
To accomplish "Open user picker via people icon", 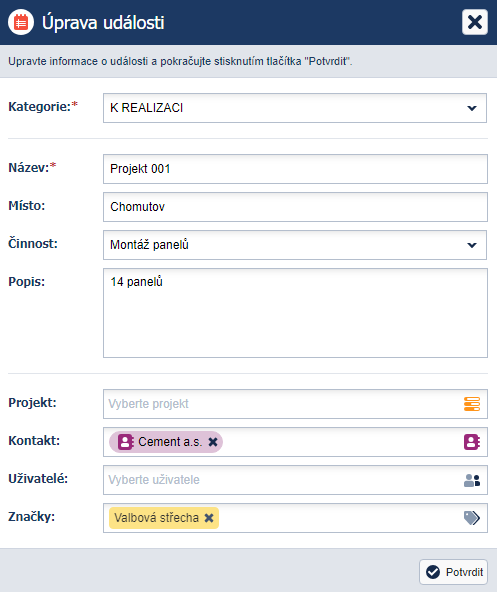I will click(x=472, y=480).
